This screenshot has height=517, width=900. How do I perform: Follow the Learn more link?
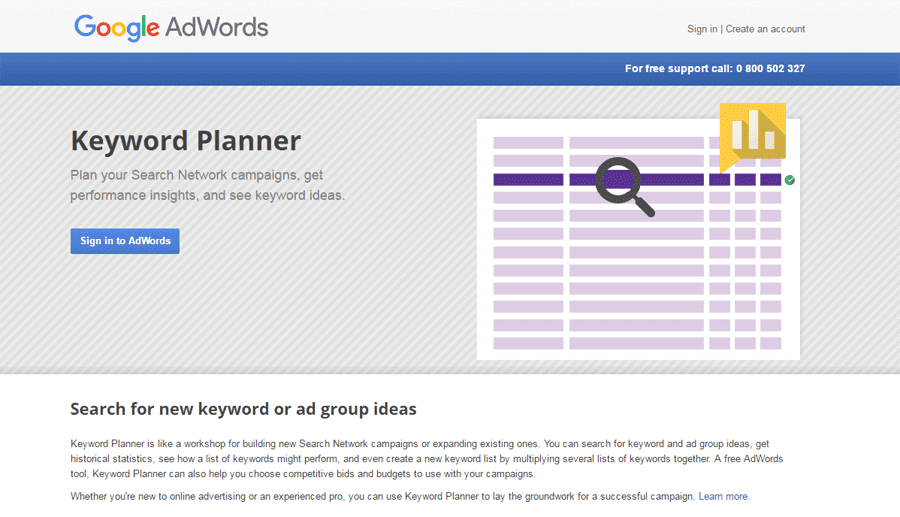click(x=723, y=496)
